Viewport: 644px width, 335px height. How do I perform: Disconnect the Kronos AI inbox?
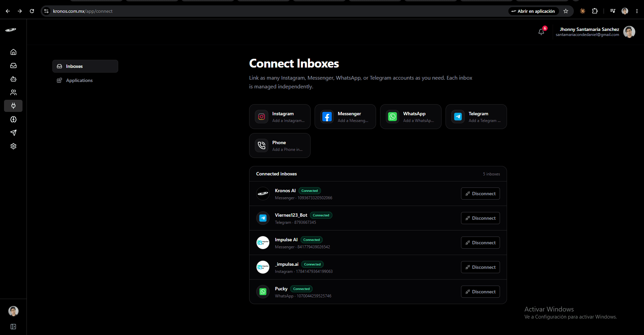[x=480, y=194]
